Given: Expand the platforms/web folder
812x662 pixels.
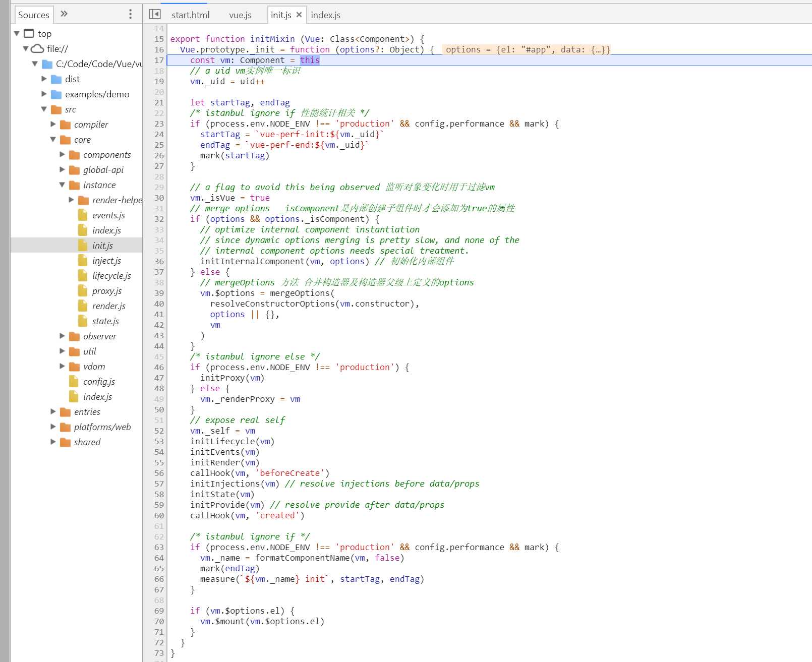Looking at the screenshot, I should point(53,427).
